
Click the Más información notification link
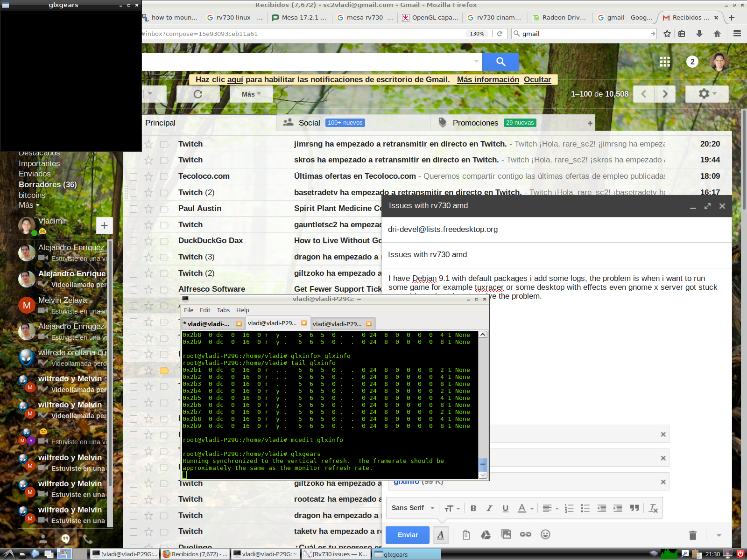(x=488, y=80)
